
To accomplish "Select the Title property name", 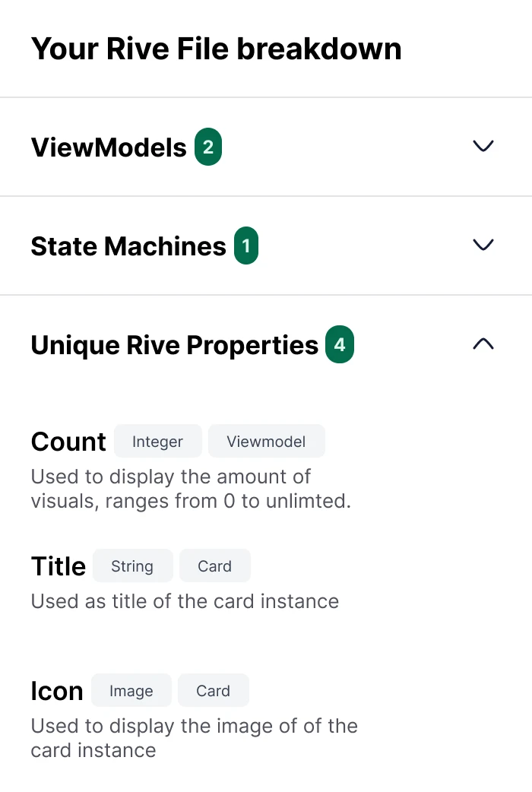I will [59, 566].
